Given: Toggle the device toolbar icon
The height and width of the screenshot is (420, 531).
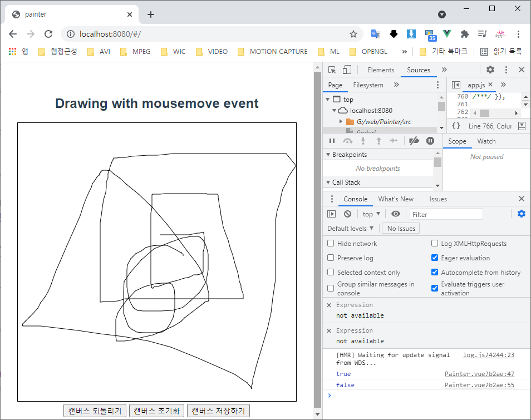Looking at the screenshot, I should click(347, 70).
